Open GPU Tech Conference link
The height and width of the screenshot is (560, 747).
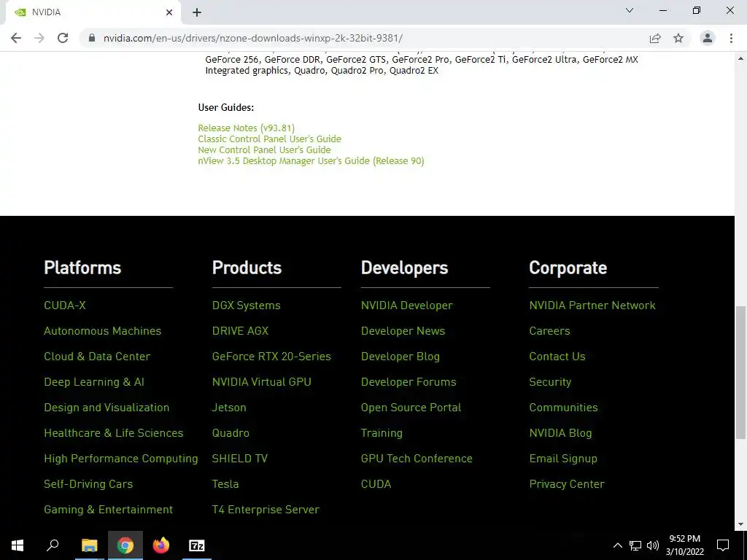417,459
